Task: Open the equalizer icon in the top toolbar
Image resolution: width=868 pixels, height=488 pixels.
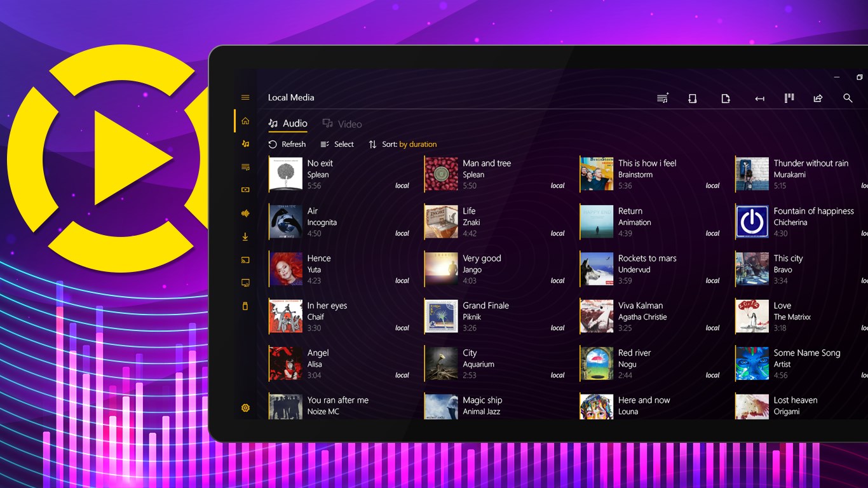Action: (789, 98)
